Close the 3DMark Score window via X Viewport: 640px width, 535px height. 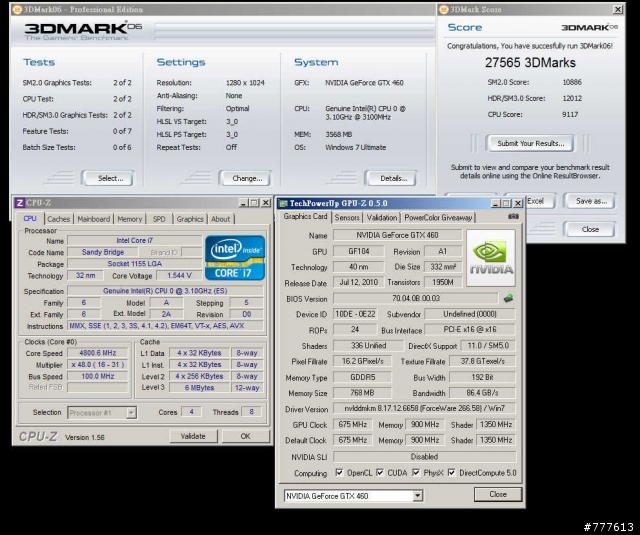(618, 9)
